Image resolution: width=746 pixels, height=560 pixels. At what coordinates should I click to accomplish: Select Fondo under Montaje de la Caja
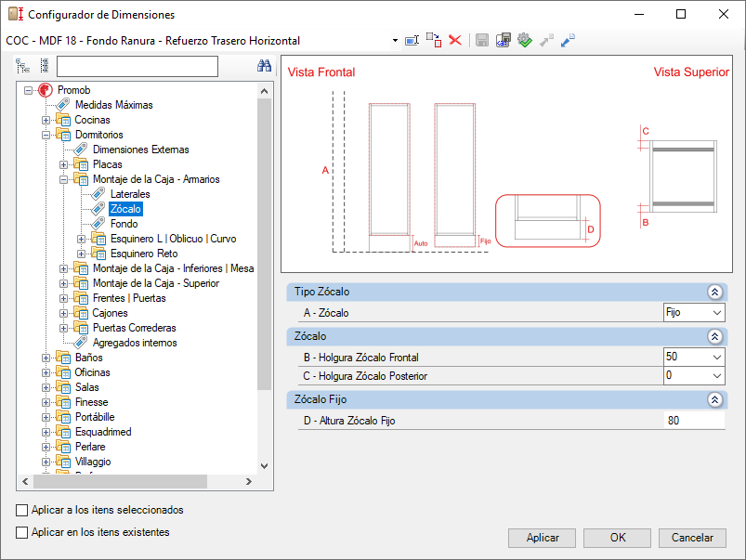click(124, 224)
